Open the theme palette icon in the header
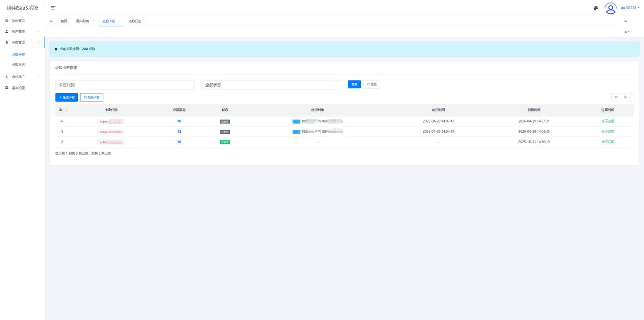This screenshot has height=320, width=644. (x=596, y=8)
